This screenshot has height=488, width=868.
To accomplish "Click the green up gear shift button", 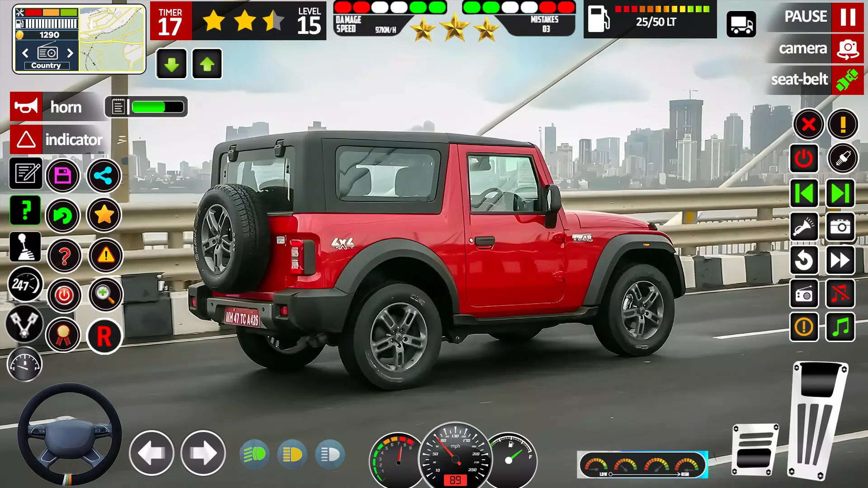I will click(208, 64).
